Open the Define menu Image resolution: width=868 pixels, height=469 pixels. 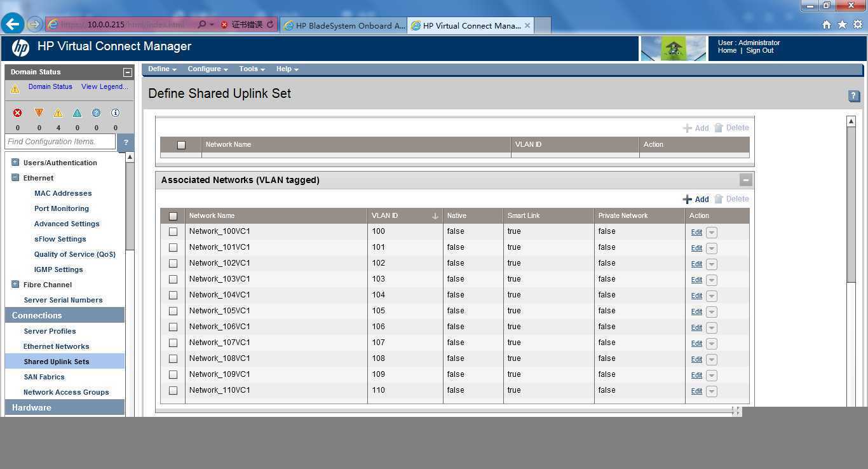coord(162,69)
